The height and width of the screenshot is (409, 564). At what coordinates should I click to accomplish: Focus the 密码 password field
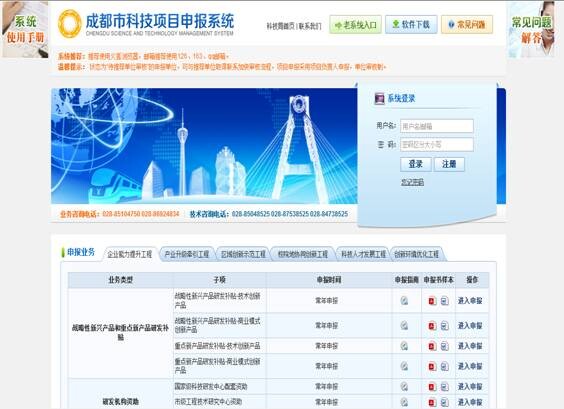[x=437, y=145]
